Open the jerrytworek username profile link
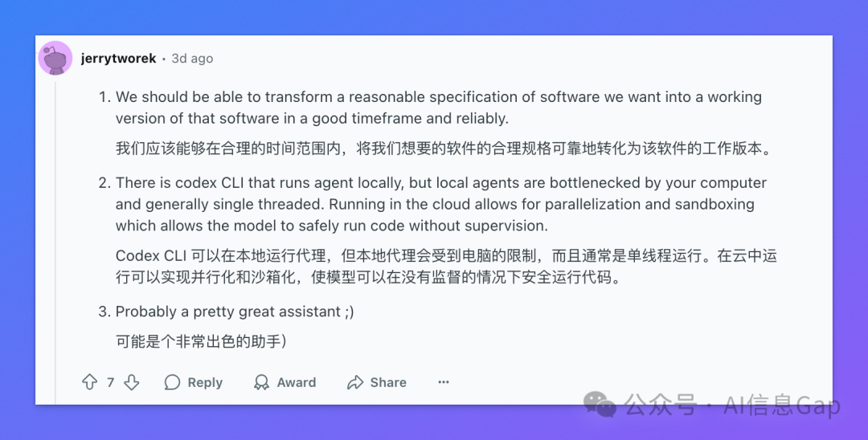868x440 pixels. coord(118,58)
